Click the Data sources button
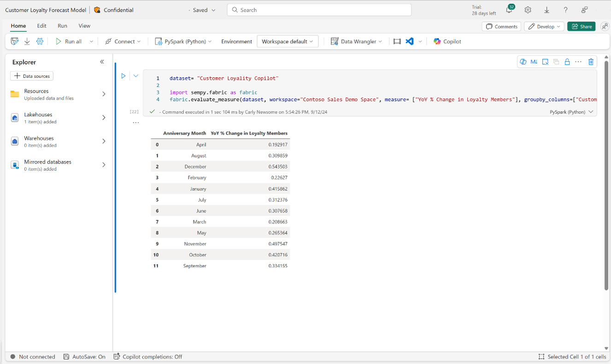The width and height of the screenshot is (611, 364). pyautogui.click(x=32, y=76)
